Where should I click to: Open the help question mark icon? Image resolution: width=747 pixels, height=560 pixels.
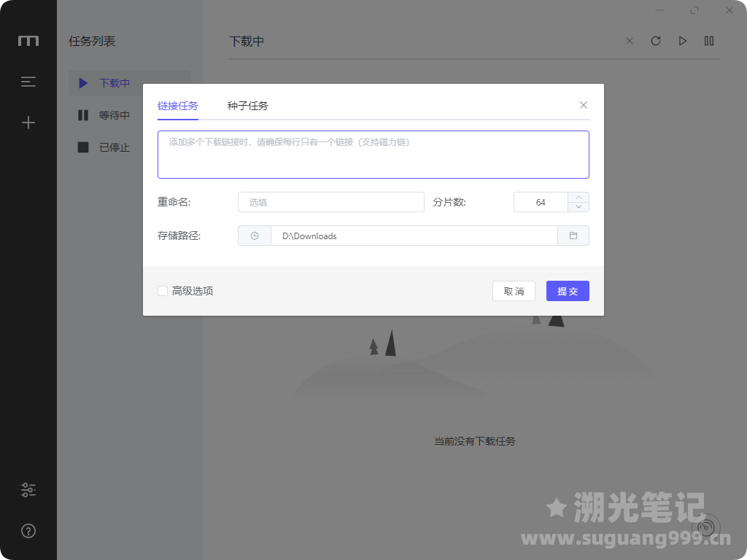pyautogui.click(x=28, y=531)
